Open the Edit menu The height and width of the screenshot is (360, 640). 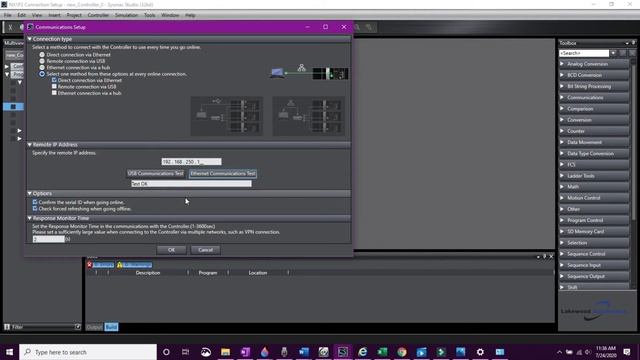coord(22,15)
